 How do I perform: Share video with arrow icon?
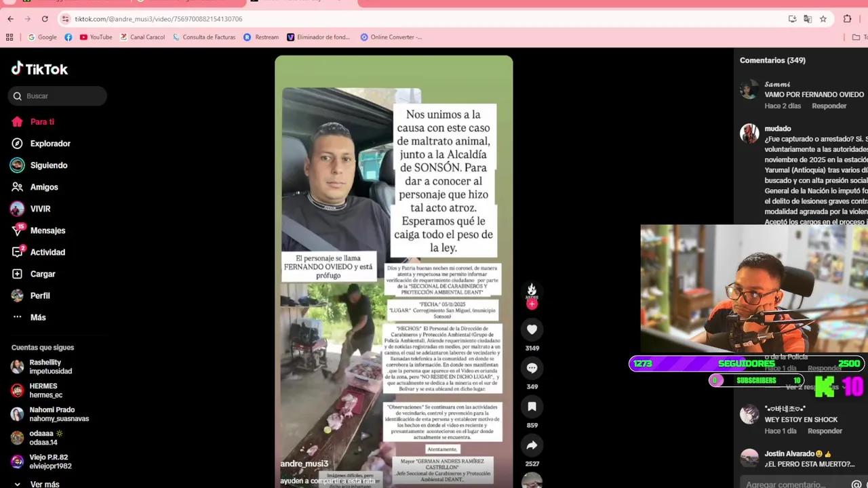click(532, 445)
